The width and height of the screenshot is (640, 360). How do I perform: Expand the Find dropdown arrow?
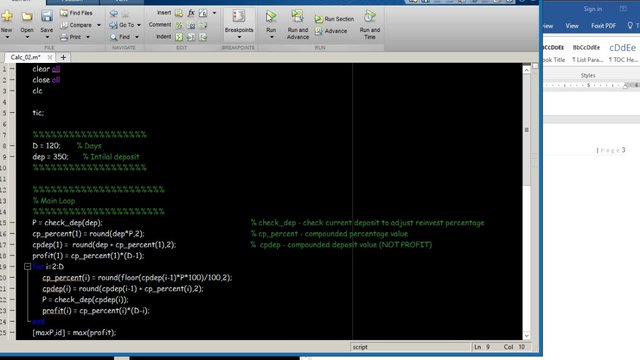coord(137,37)
